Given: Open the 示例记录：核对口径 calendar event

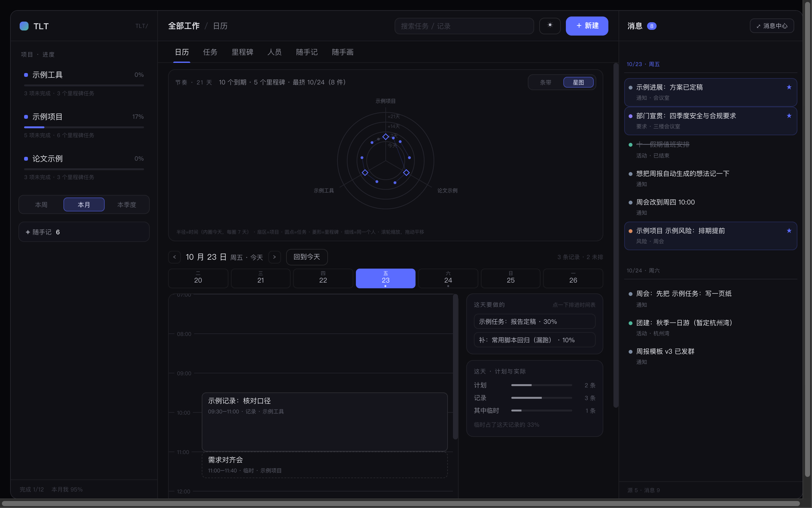Looking at the screenshot, I should (324, 422).
